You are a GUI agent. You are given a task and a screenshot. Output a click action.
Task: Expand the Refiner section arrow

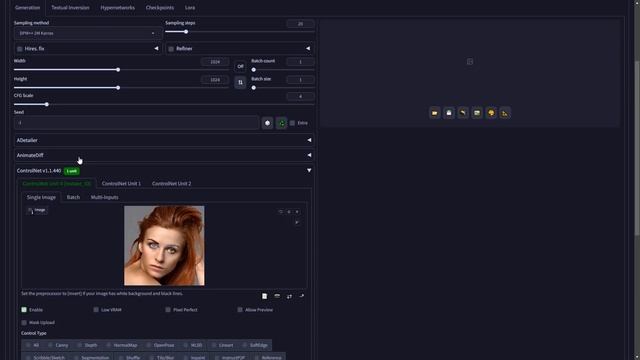coord(308,49)
